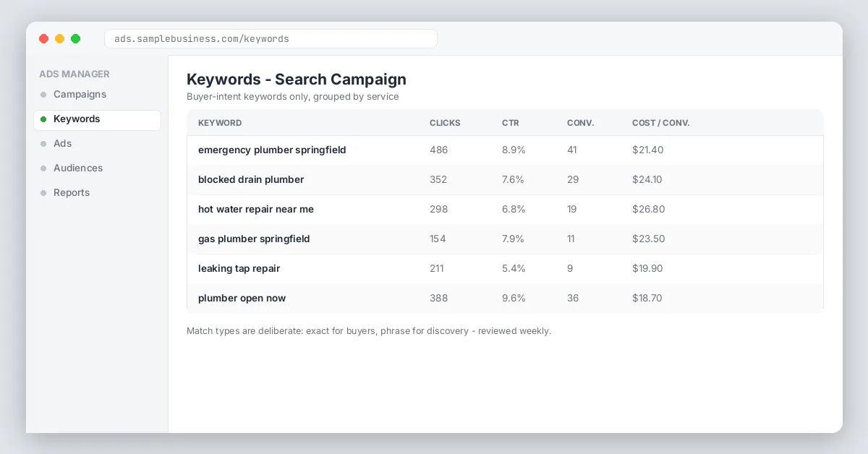Click the $24.10 cost per conversion
The height and width of the screenshot is (454, 868).
point(647,180)
